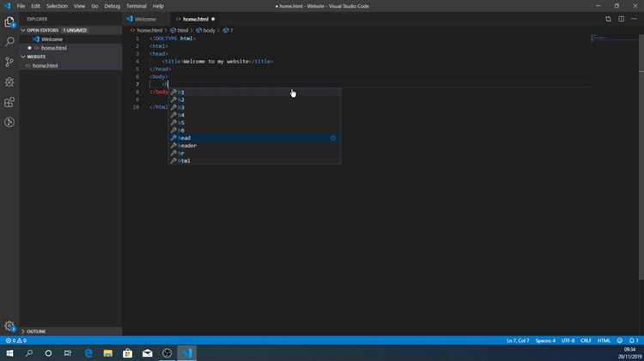
Task: Open the Search view in activity bar
Action: [x=9, y=41]
